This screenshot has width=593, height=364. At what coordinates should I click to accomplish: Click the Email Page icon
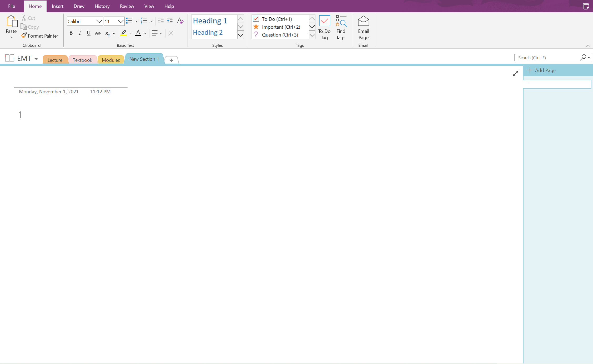363,27
